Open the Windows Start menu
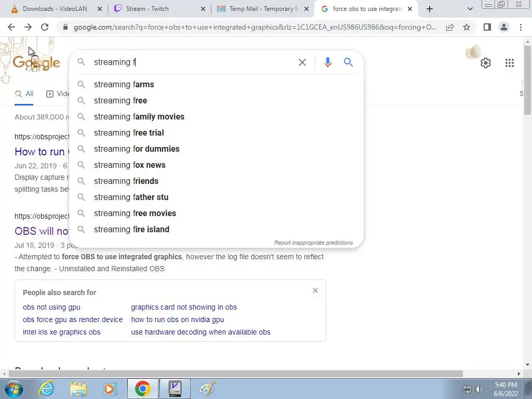This screenshot has height=399, width=532. (14, 389)
